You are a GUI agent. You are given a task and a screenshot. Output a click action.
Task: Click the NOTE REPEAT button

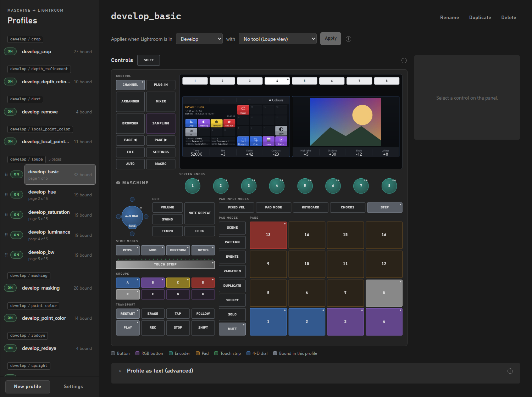pos(200,213)
